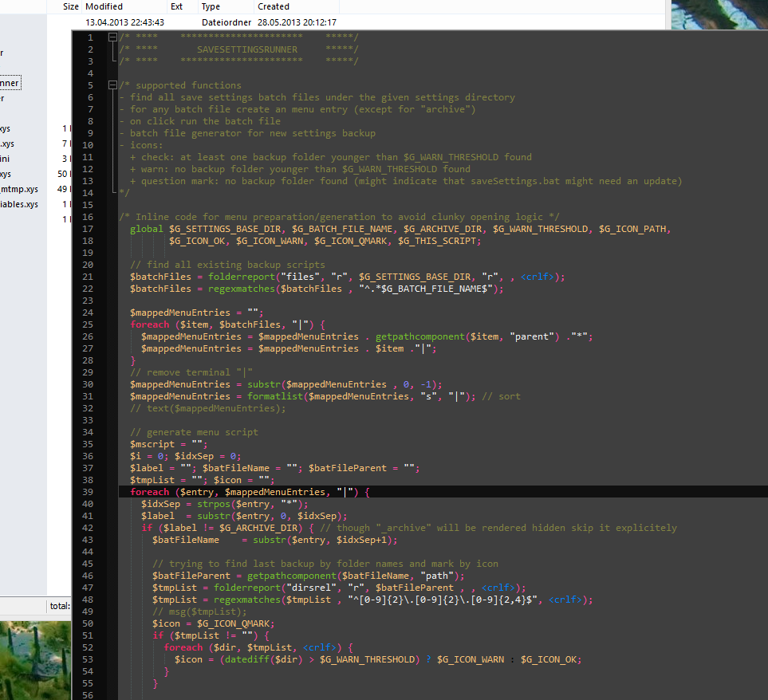The height and width of the screenshot is (700, 768).
Task: Select the runner item with dotted focus border
Action: pyautogui.click(x=8, y=82)
